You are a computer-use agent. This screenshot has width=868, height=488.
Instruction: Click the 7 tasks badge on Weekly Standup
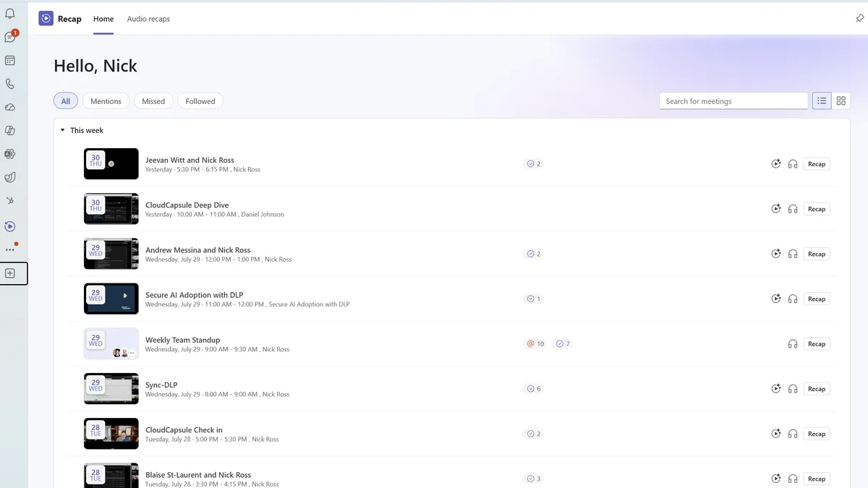[563, 344]
